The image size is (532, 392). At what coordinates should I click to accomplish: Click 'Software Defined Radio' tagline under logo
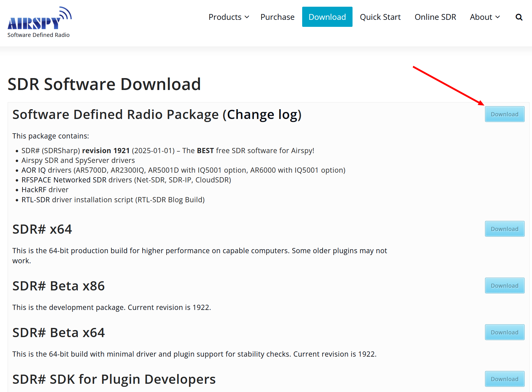[38, 35]
